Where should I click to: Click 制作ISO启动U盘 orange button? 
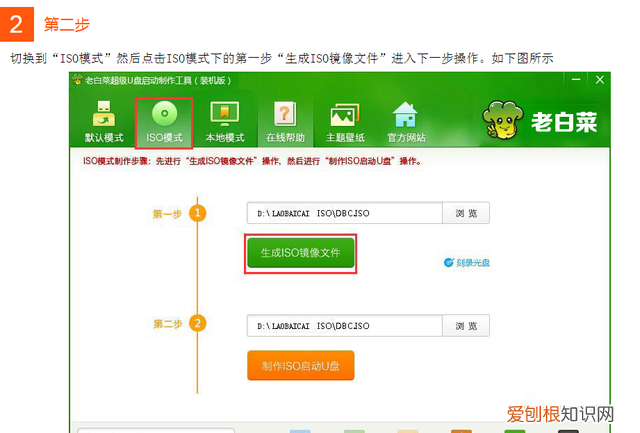pos(300,366)
